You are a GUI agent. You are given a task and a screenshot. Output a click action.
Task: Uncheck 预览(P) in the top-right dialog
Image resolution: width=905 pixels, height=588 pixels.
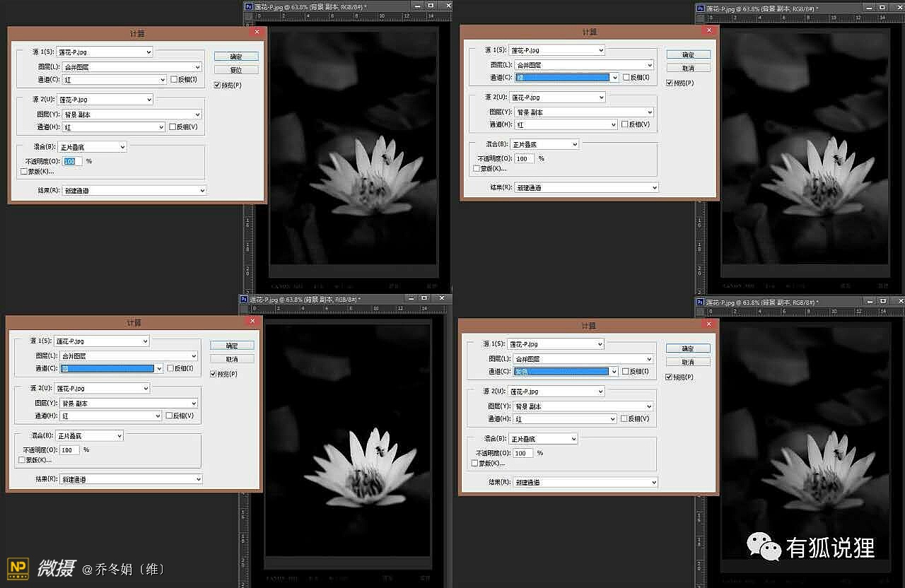pos(670,83)
